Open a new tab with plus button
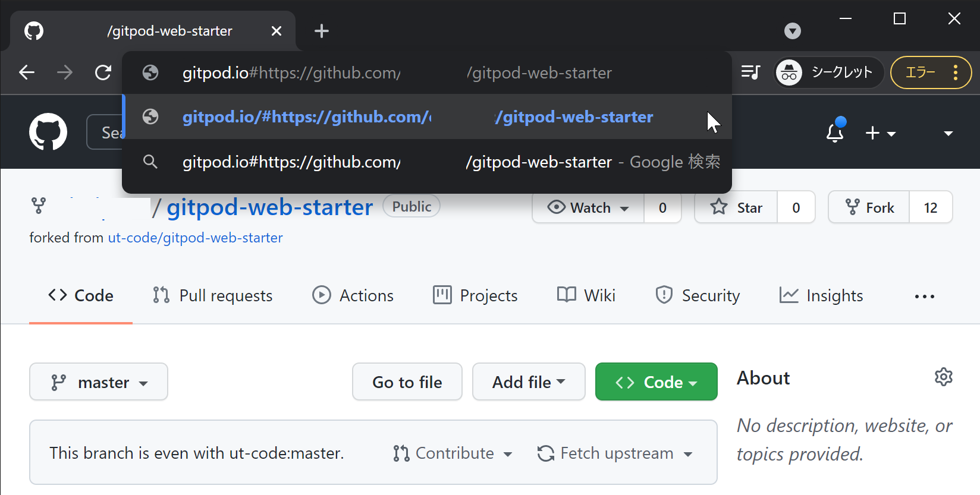The height and width of the screenshot is (495, 980). (322, 31)
